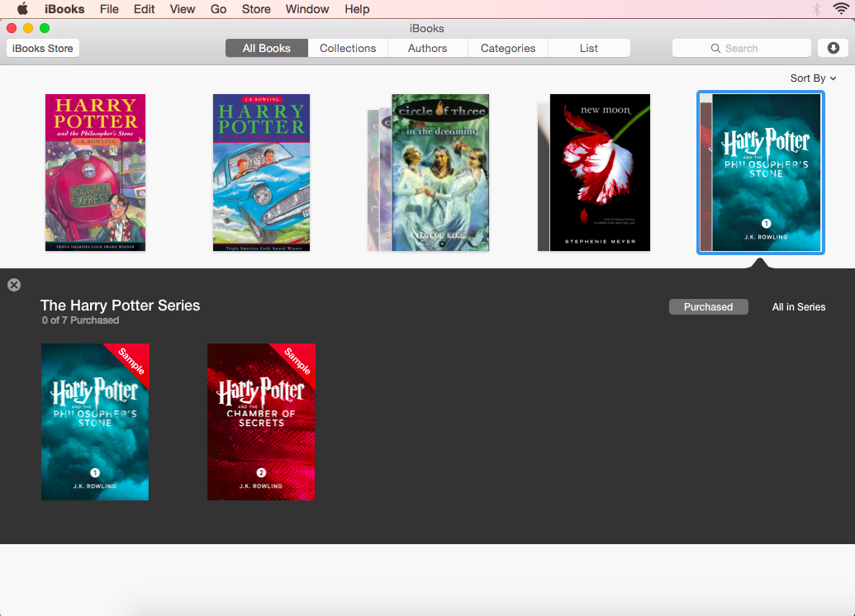This screenshot has height=616, width=855.
Task: Show All in Series
Action: click(x=798, y=307)
